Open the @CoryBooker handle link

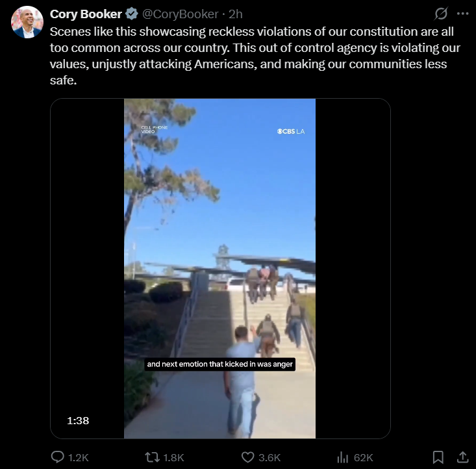180,14
